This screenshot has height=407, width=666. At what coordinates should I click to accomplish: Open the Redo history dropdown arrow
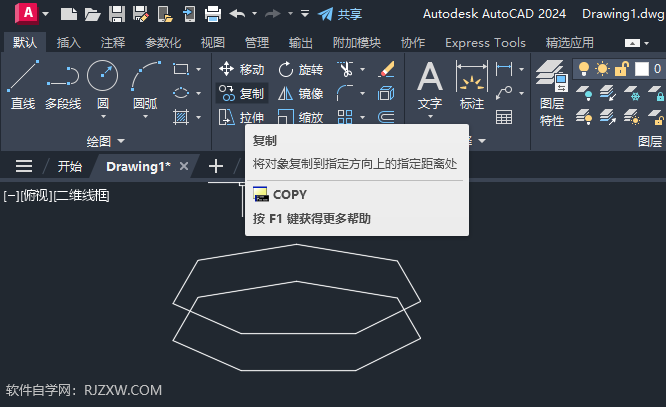click(x=291, y=14)
